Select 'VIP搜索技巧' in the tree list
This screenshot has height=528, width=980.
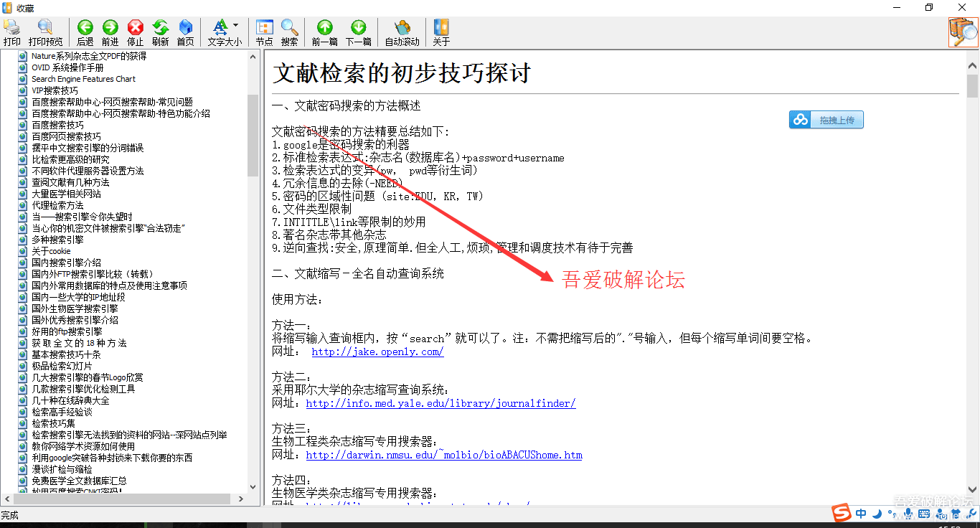(x=55, y=90)
